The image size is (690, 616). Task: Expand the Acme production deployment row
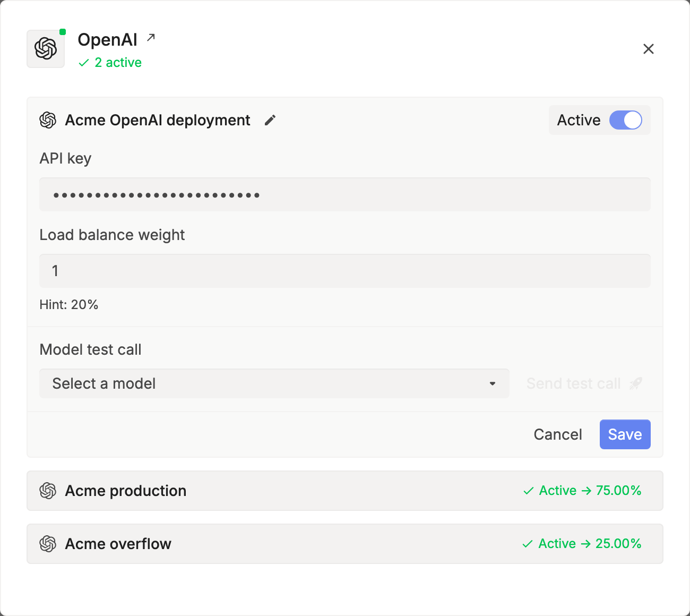[x=345, y=491]
